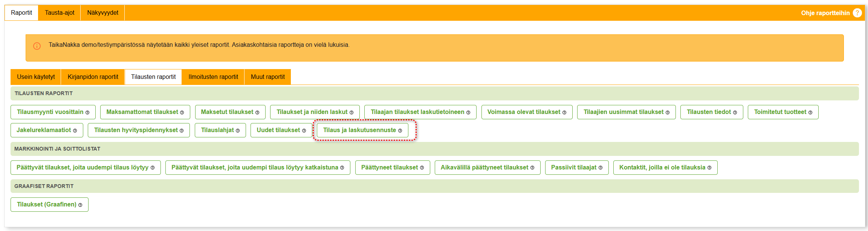The height and width of the screenshot is (231, 868).
Task: Click help icon beside Passiivit tilaajat
Action: tap(601, 168)
